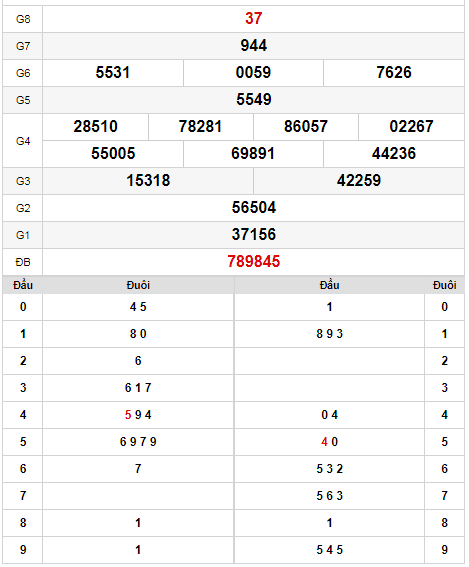Click G6 number 7626

(394, 72)
